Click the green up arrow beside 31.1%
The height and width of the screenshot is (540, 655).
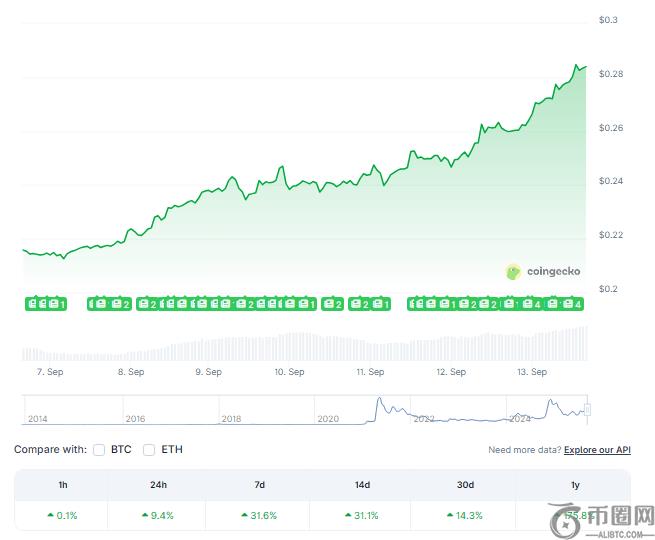(x=347, y=516)
